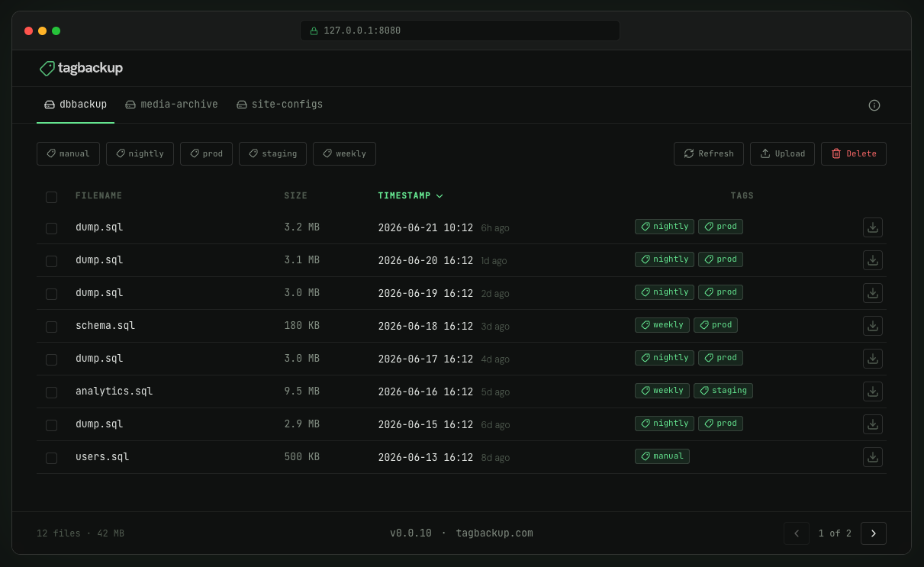Filter by the nightly tag
924x567 pixels.
[140, 153]
